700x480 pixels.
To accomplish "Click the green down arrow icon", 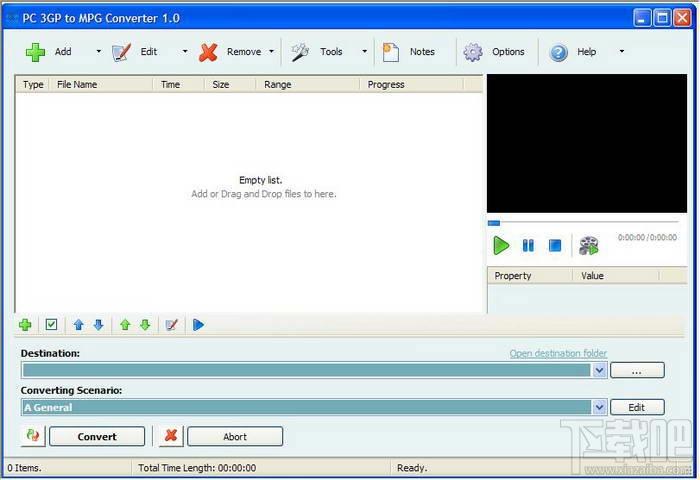I will pos(145,325).
